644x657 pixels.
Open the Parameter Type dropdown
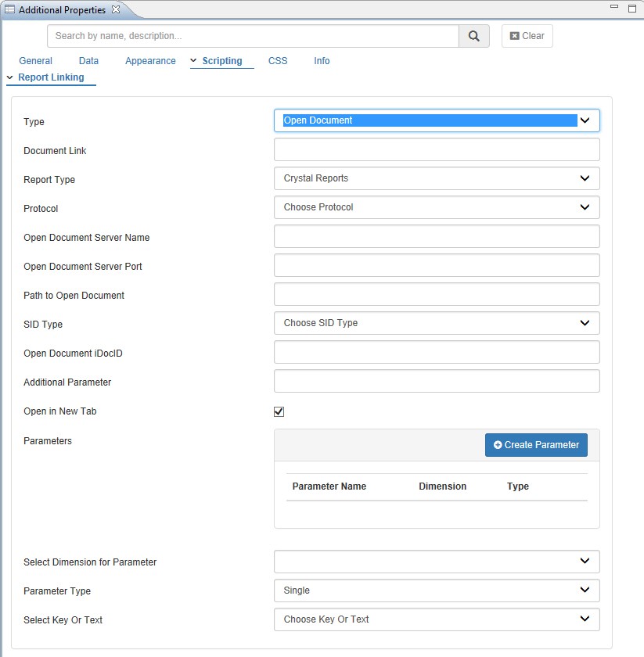click(x=436, y=591)
